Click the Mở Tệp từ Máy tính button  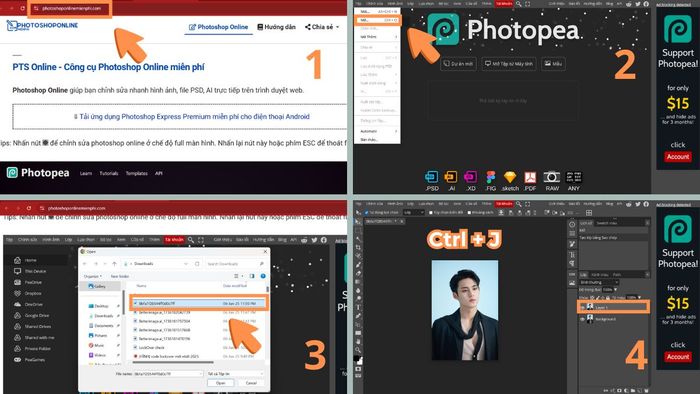click(x=509, y=64)
